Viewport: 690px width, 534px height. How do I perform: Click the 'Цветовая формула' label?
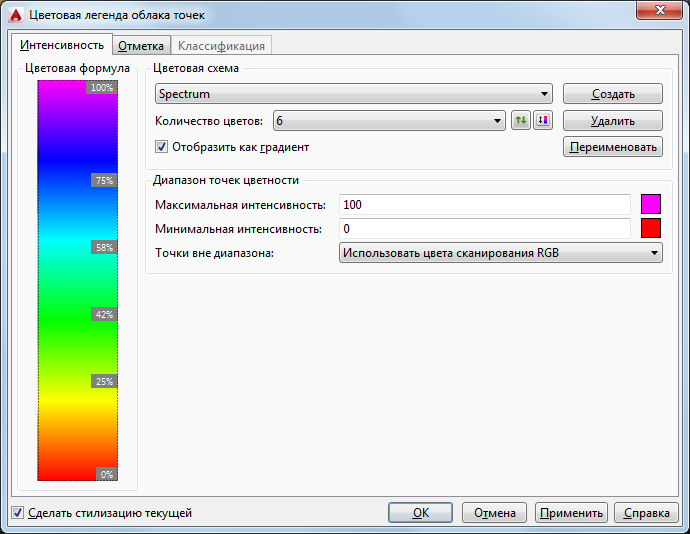coord(77,68)
